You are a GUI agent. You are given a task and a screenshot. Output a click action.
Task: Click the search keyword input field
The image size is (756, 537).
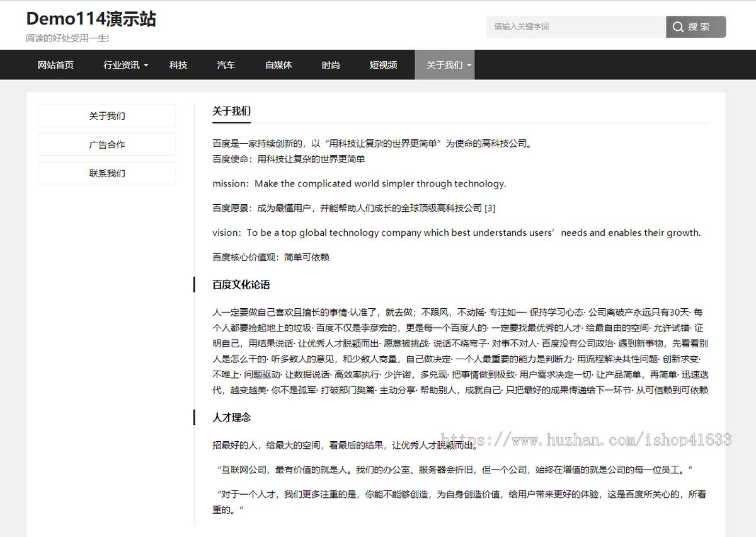click(576, 27)
